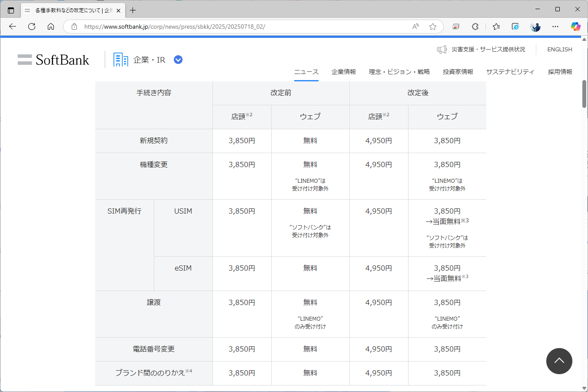
Task: Click the SoftBank logo
Action: (x=53, y=60)
